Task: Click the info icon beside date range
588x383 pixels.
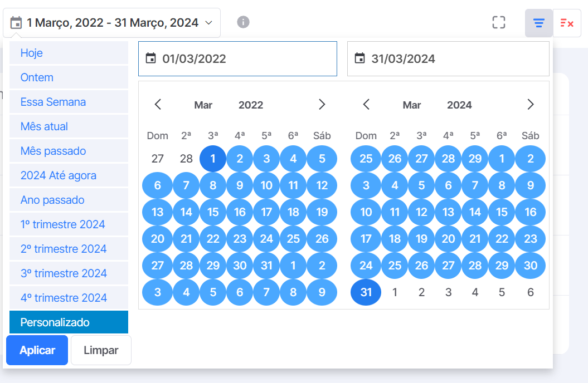Action: pyautogui.click(x=243, y=22)
